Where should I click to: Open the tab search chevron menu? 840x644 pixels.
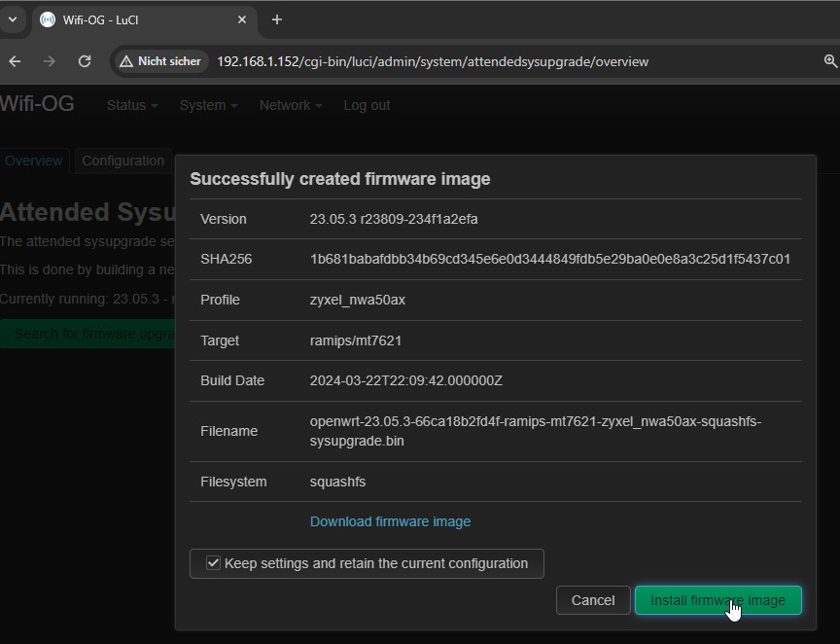(x=13, y=19)
